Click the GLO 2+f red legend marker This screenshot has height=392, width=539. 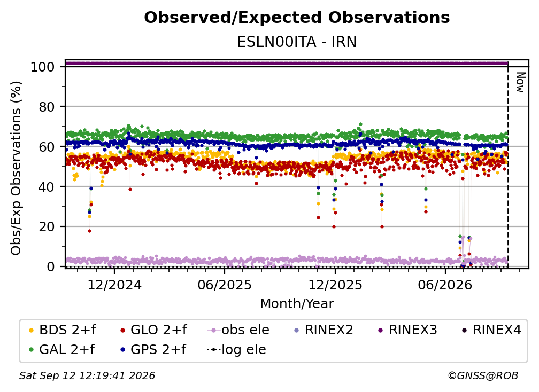(123, 330)
